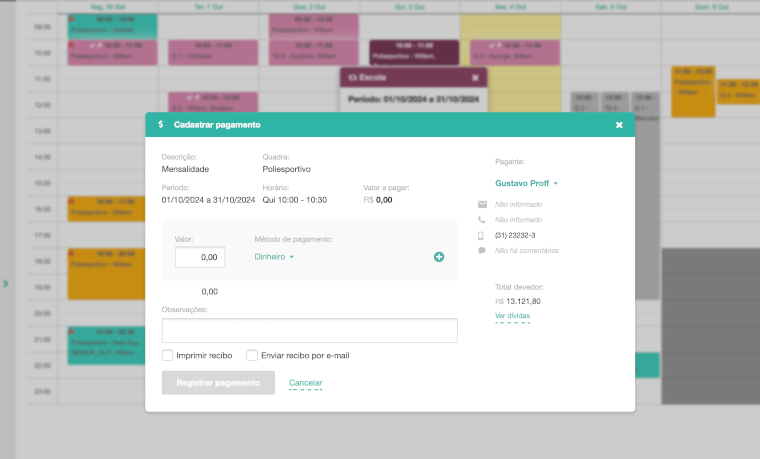Close the Cadastrar pagamento dialog
This screenshot has width=760, height=459.
(619, 125)
